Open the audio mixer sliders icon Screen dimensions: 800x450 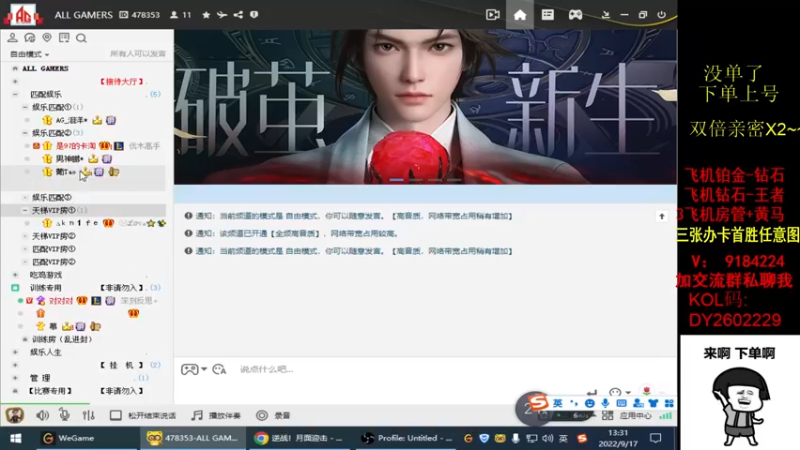pyautogui.click(x=88, y=415)
